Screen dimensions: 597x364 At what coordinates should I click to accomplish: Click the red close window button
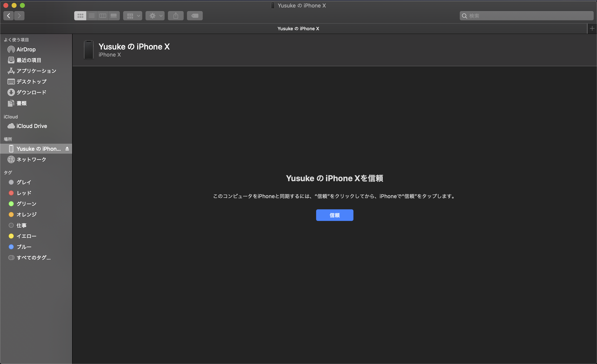point(6,5)
